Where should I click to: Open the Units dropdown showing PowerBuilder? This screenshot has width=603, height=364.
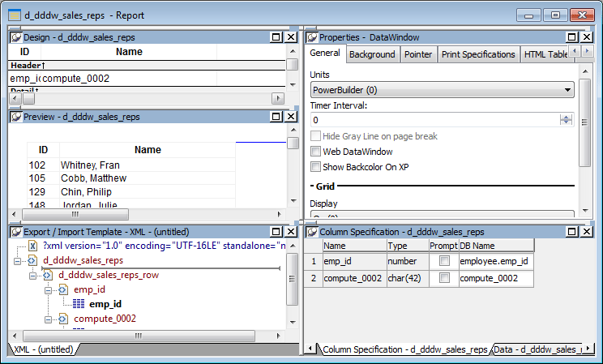click(x=443, y=89)
